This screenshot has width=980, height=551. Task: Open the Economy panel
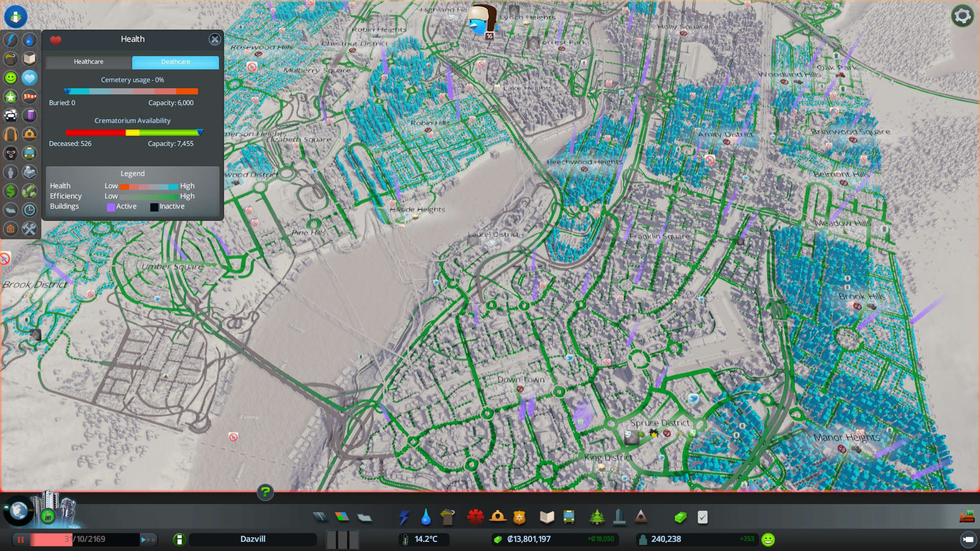680,517
